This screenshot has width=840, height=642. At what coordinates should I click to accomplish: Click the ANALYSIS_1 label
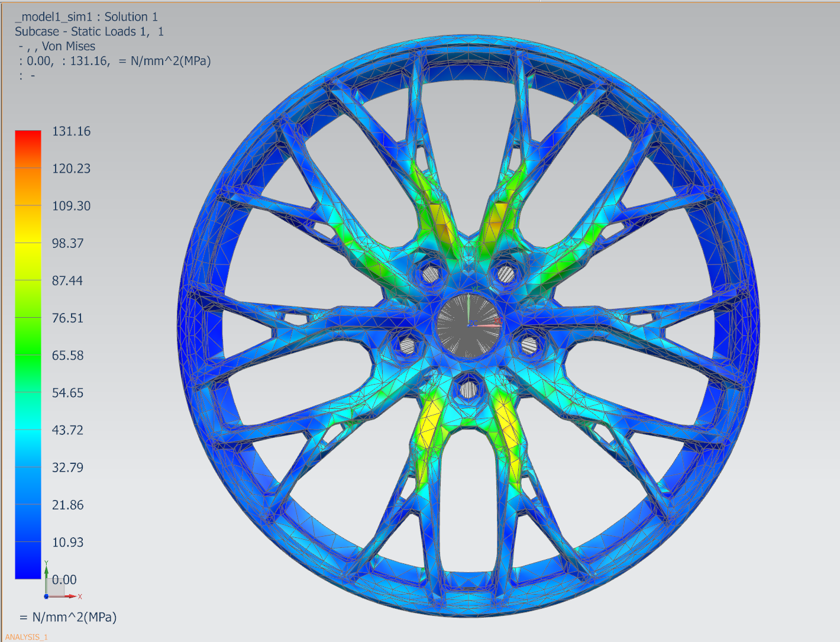coord(27,637)
